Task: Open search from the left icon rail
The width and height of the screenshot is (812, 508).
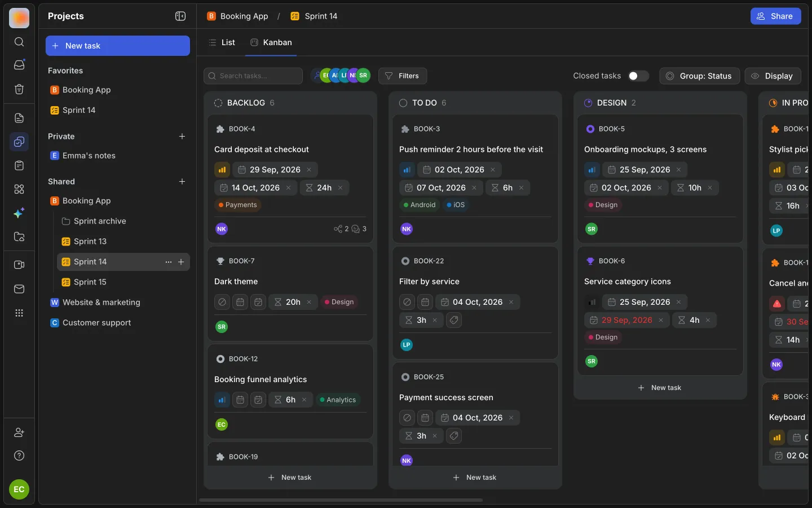Action: [19, 42]
